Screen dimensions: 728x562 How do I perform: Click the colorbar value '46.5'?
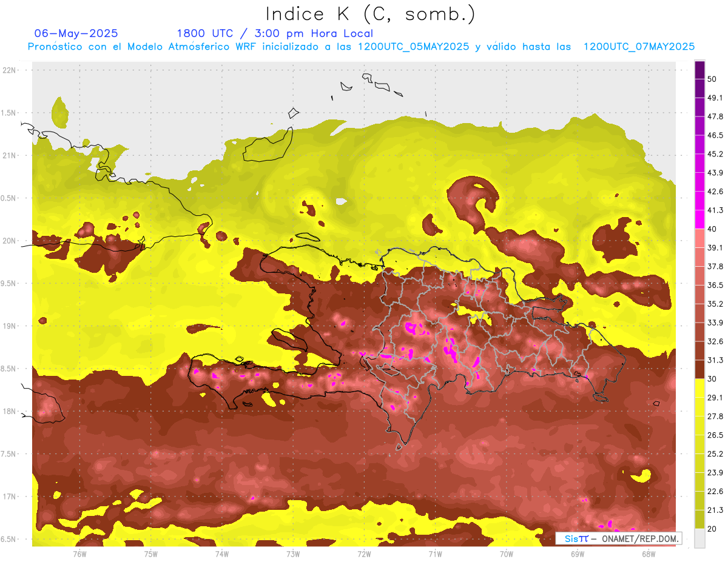715,136
